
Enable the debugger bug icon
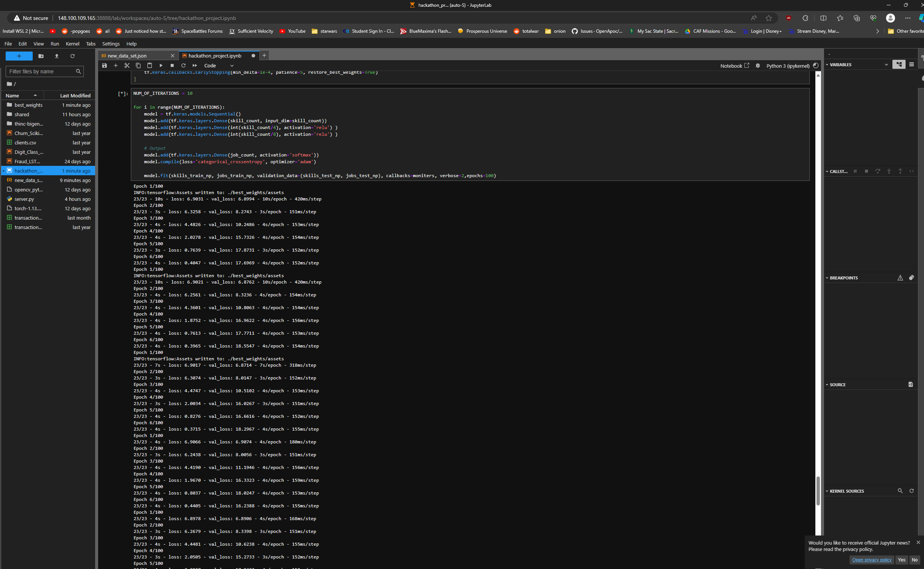[758, 65]
